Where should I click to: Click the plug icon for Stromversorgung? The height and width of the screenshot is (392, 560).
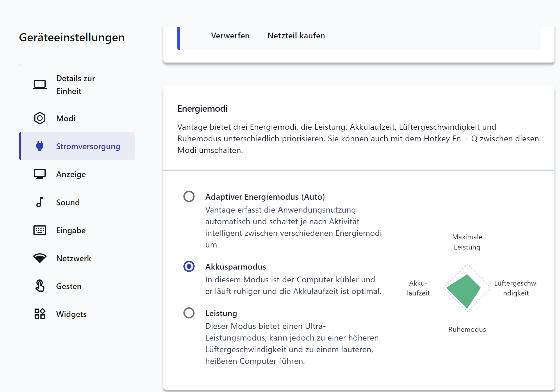[40, 146]
